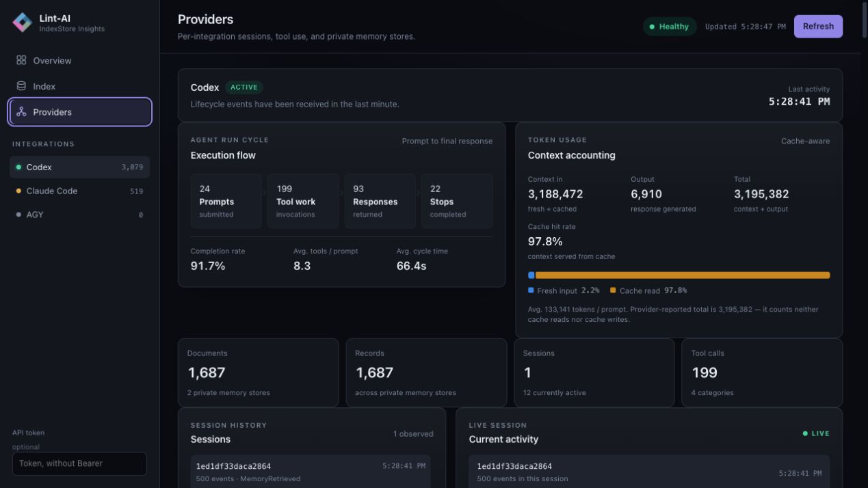This screenshot has width=868, height=488.
Task: Click the blue Fresh input legend square
Action: click(x=531, y=290)
